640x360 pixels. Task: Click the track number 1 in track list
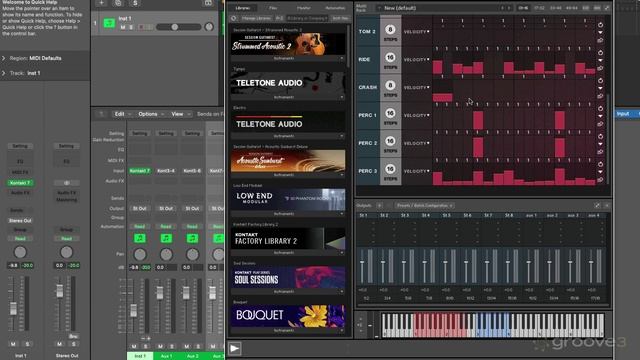coord(96,23)
